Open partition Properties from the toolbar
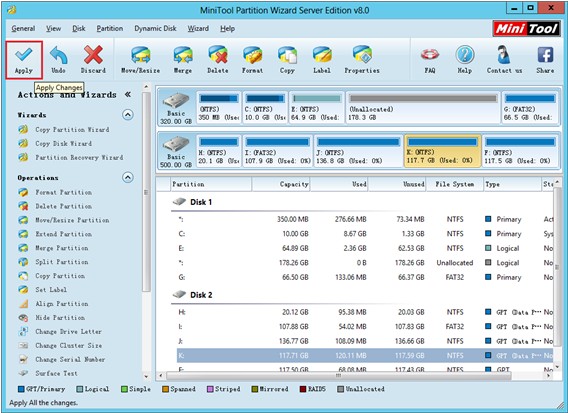The height and width of the screenshot is (413, 568). point(362,55)
